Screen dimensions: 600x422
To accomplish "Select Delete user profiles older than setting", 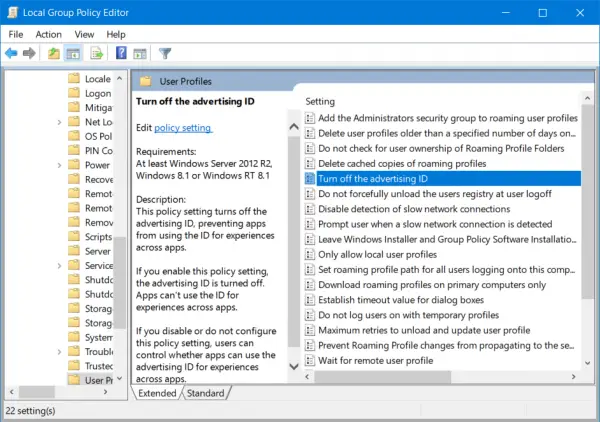I will (x=442, y=133).
